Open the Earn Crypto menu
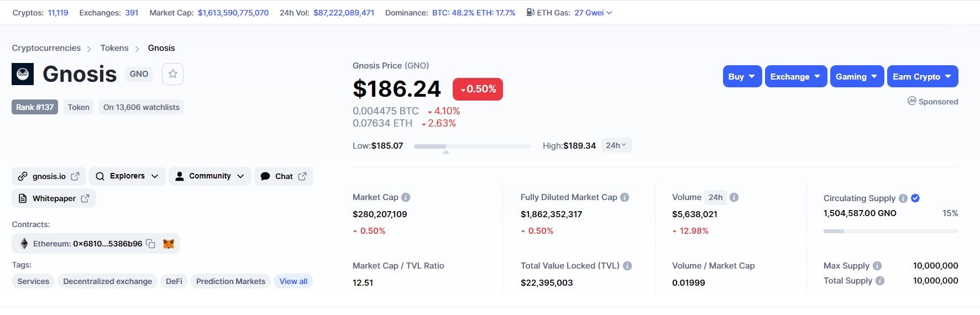Image resolution: width=980 pixels, height=315 pixels. pyautogui.click(x=923, y=76)
